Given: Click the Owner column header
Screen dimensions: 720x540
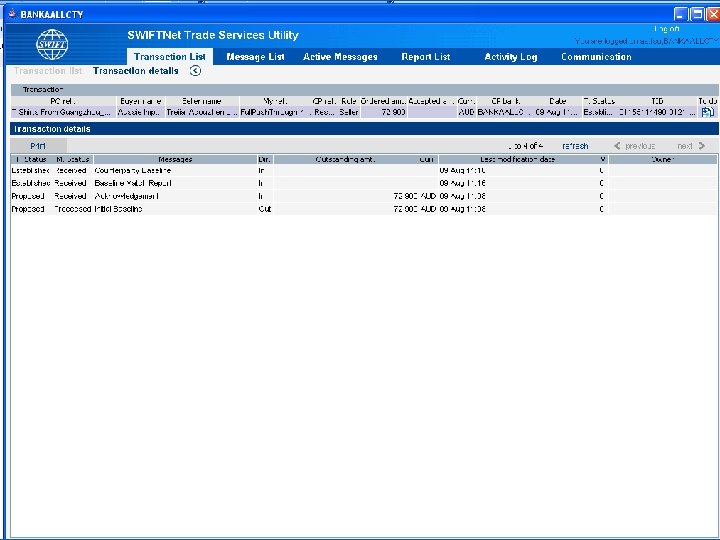Looking at the screenshot, I should tap(663, 159).
